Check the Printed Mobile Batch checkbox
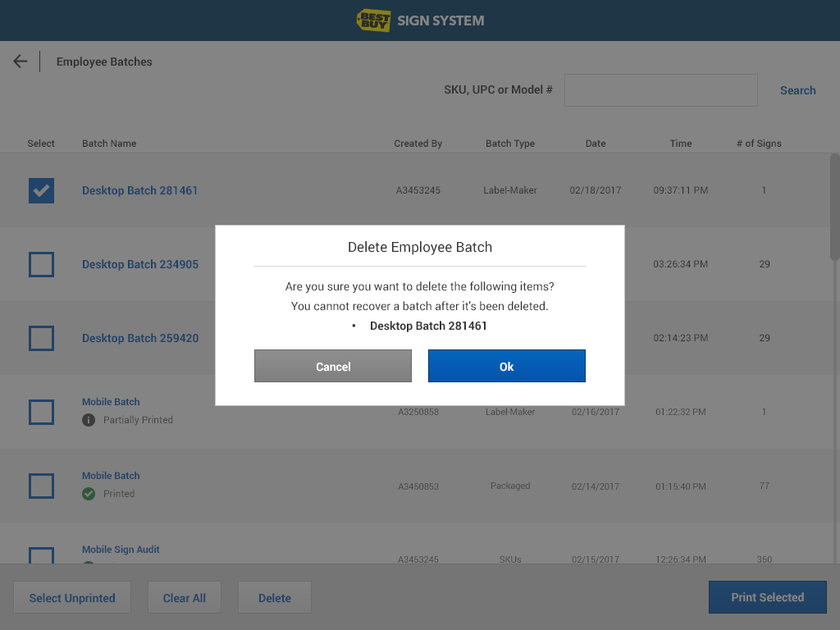 (x=41, y=486)
